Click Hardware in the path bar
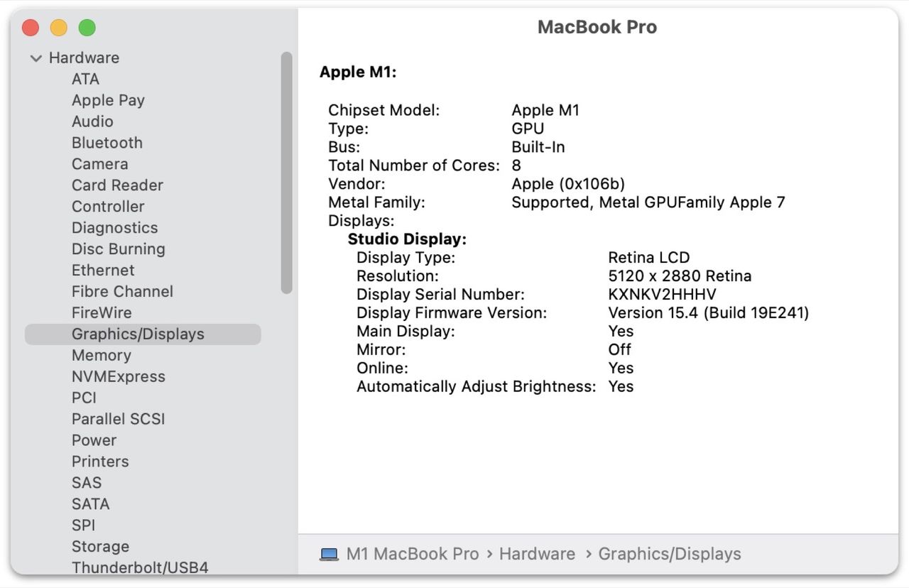Screen dimensions: 909x588 pyautogui.click(x=537, y=555)
